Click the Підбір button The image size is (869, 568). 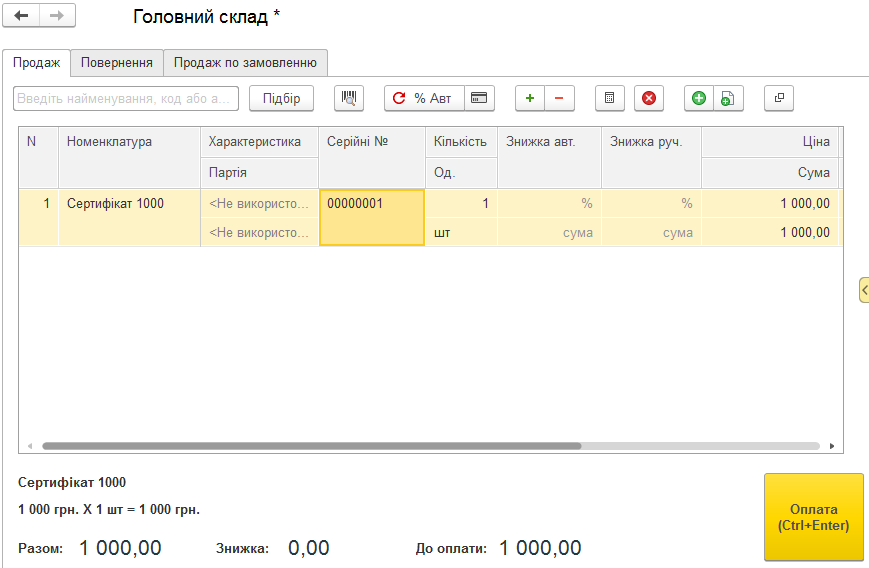pyautogui.click(x=282, y=98)
